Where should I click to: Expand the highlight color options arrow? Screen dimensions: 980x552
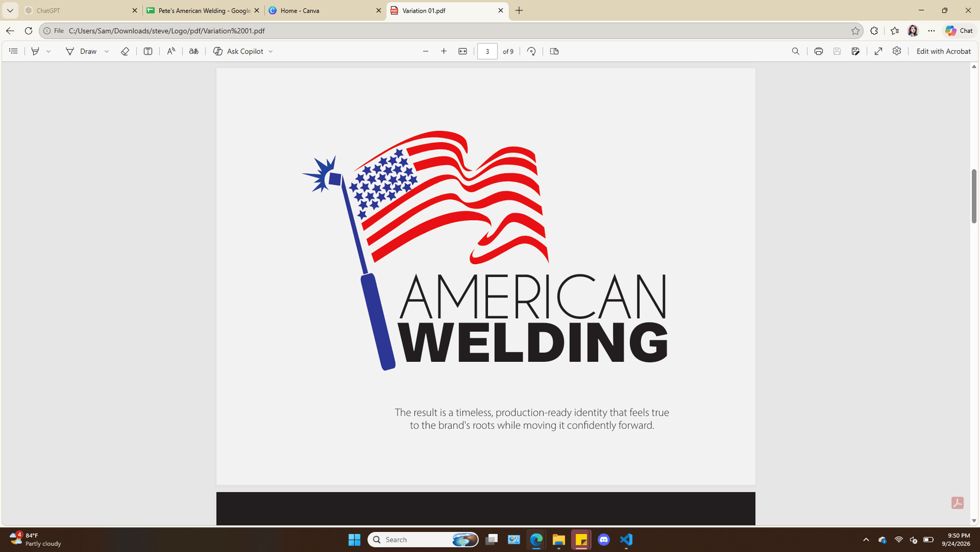(48, 51)
